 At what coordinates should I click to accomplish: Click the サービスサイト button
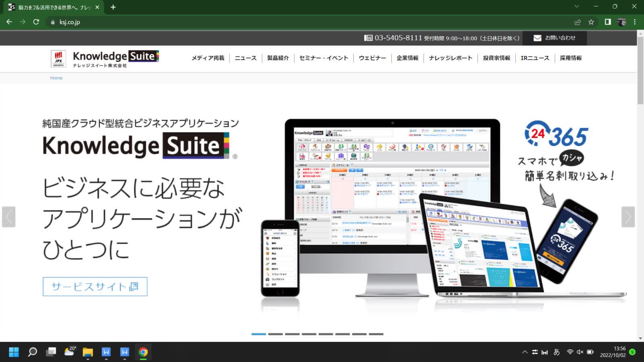(x=95, y=287)
